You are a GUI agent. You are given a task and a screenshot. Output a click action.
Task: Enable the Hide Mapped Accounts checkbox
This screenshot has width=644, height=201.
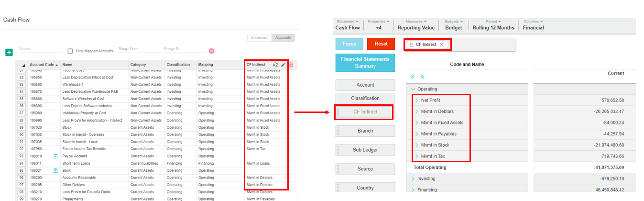70,51
